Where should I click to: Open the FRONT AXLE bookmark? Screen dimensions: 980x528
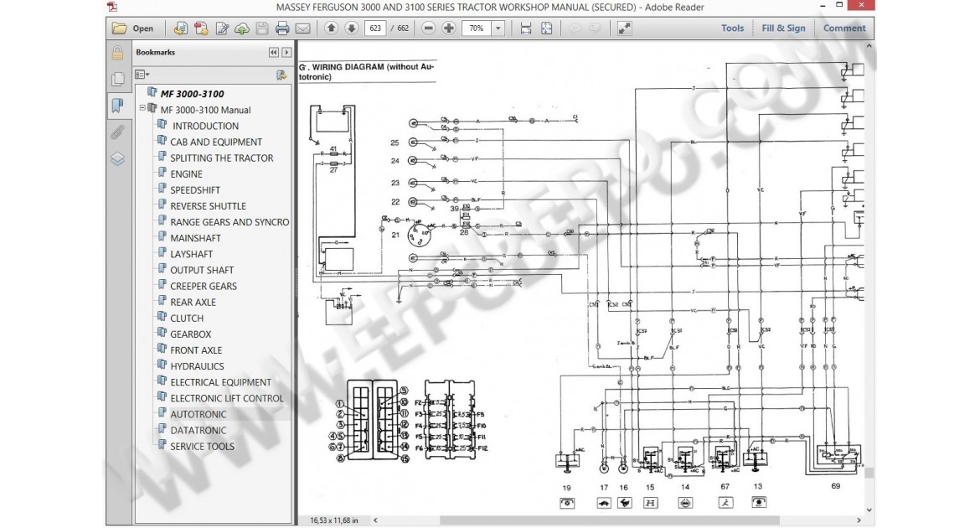[196, 350]
